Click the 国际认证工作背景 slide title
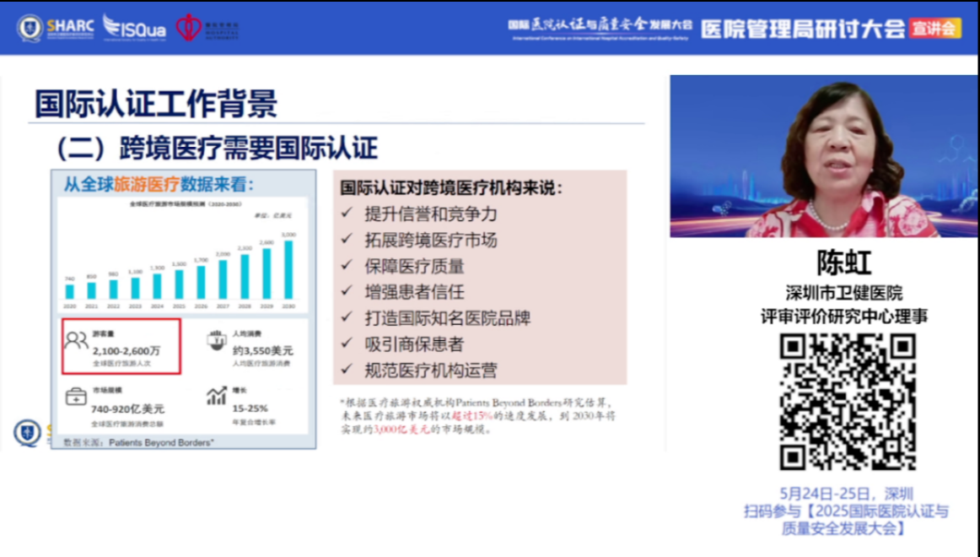 point(156,104)
